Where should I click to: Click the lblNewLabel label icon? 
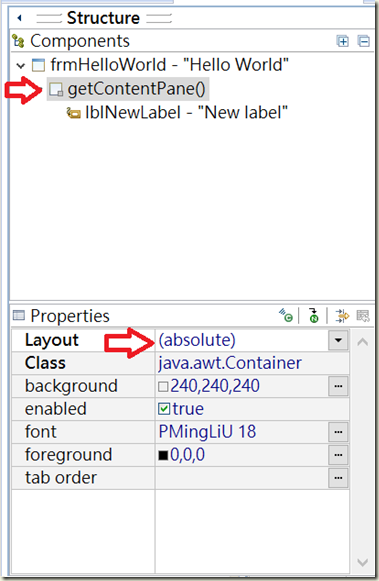pos(73,113)
